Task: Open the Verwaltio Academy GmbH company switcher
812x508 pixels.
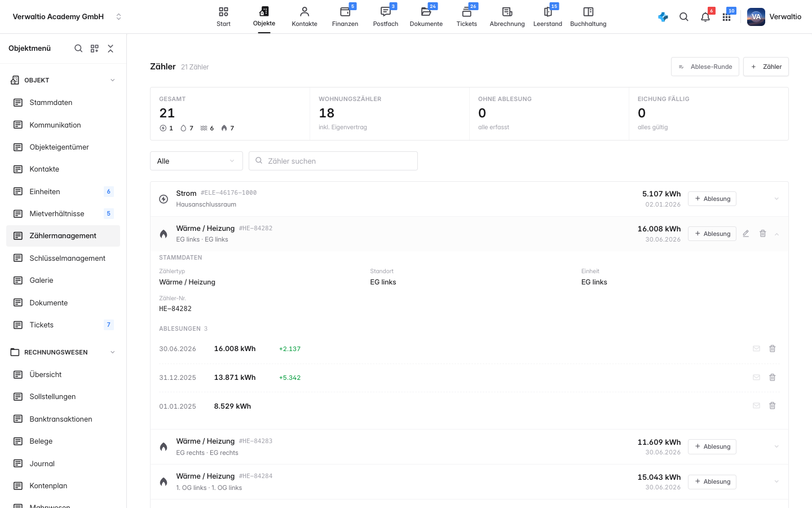Action: click(x=67, y=17)
